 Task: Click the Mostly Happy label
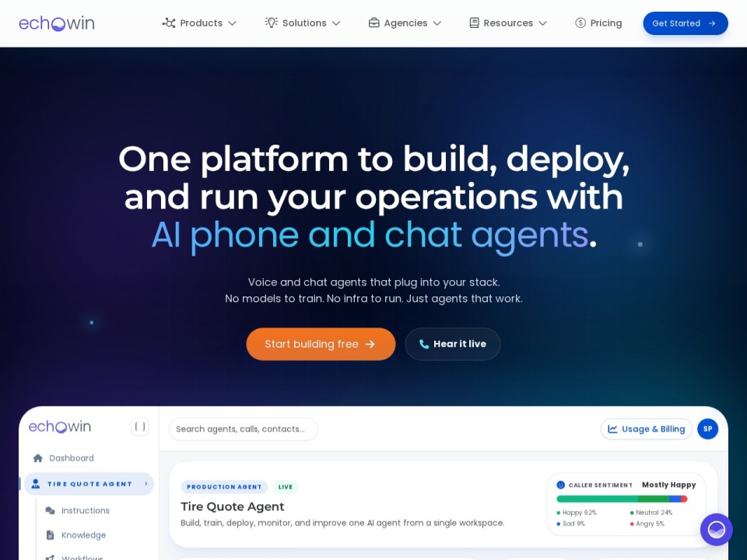(669, 485)
